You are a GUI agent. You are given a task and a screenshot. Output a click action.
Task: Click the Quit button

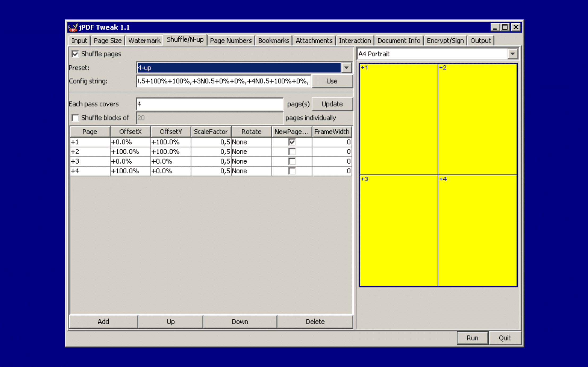(x=505, y=338)
